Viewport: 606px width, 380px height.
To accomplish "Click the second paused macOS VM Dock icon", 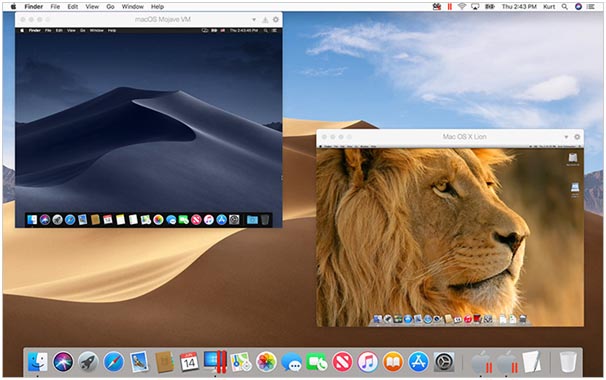I will click(x=507, y=362).
